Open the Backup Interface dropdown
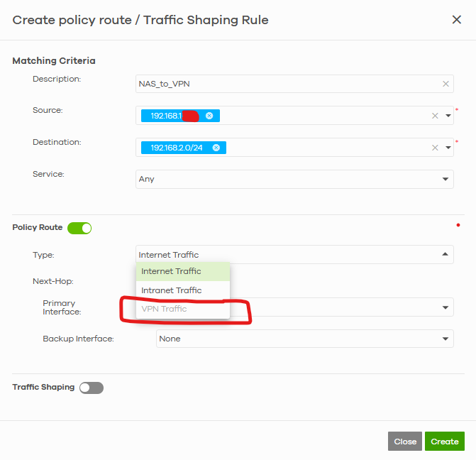 pos(305,339)
